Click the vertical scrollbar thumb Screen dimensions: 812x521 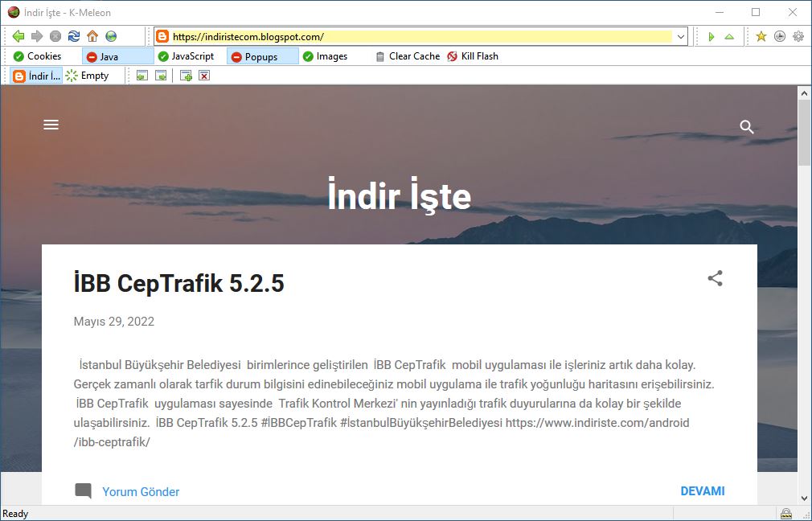(804, 133)
